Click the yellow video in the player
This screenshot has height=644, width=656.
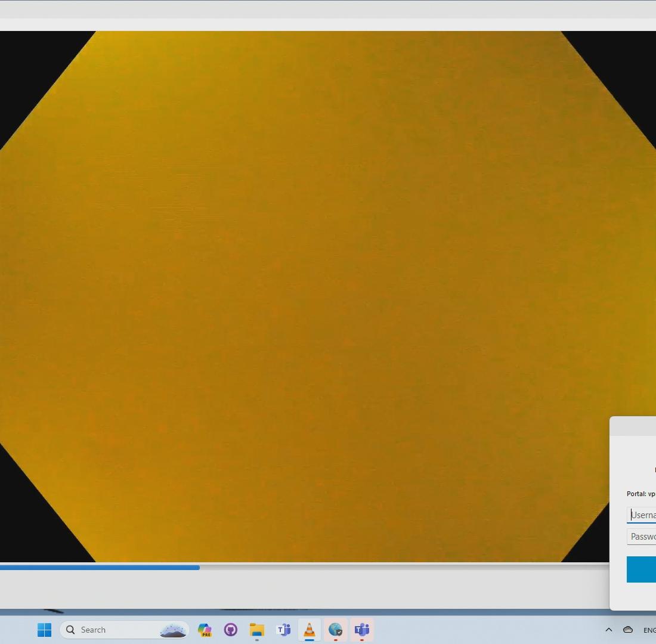328,296
